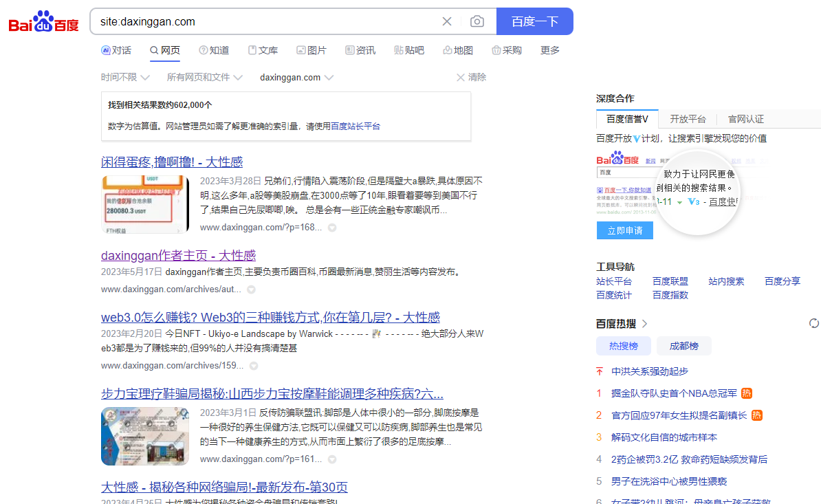Open thumbnail of the 步力宝 result
821x504 pixels.
pyautogui.click(x=145, y=436)
